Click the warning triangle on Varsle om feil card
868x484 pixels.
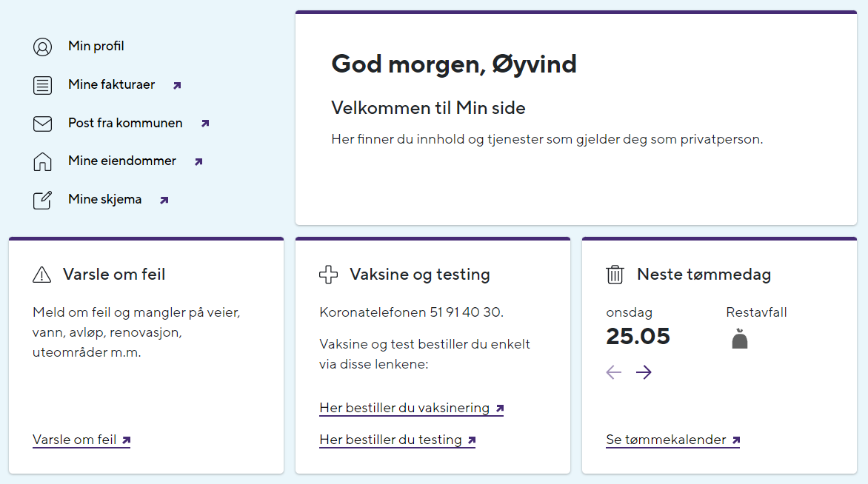click(x=42, y=275)
